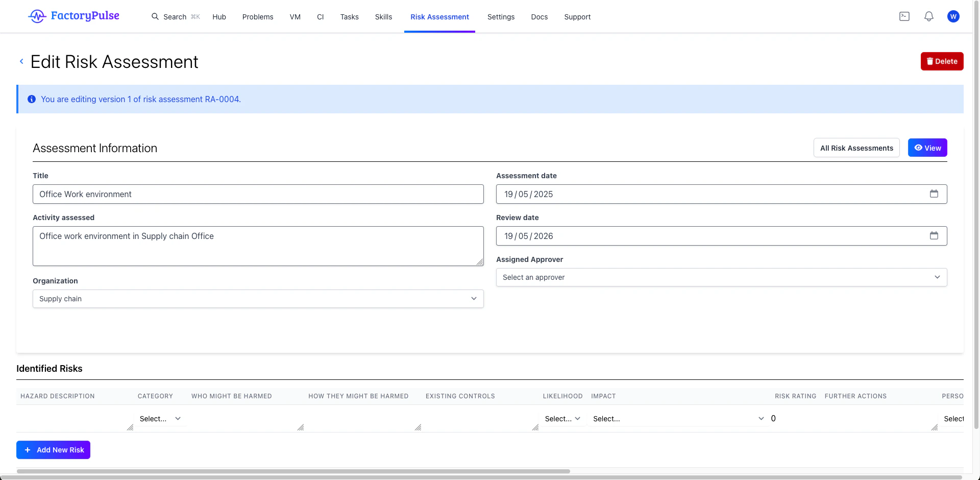Go back using arrow beside Edit Risk Assessment

click(x=21, y=61)
